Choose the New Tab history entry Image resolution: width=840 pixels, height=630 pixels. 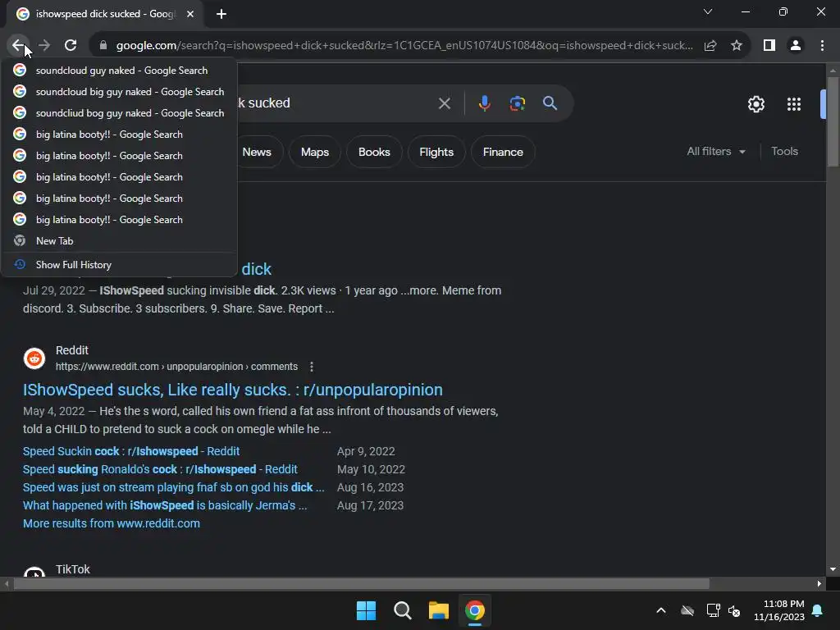click(x=119, y=241)
